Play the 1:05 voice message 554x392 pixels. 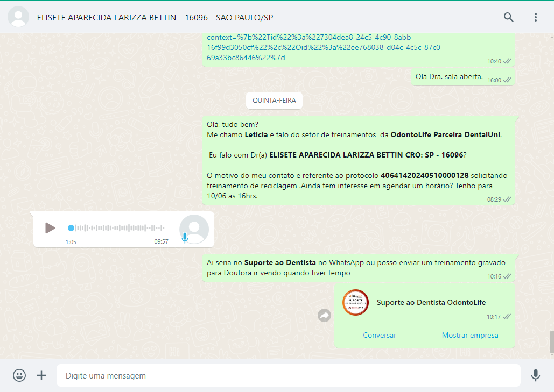tap(50, 228)
